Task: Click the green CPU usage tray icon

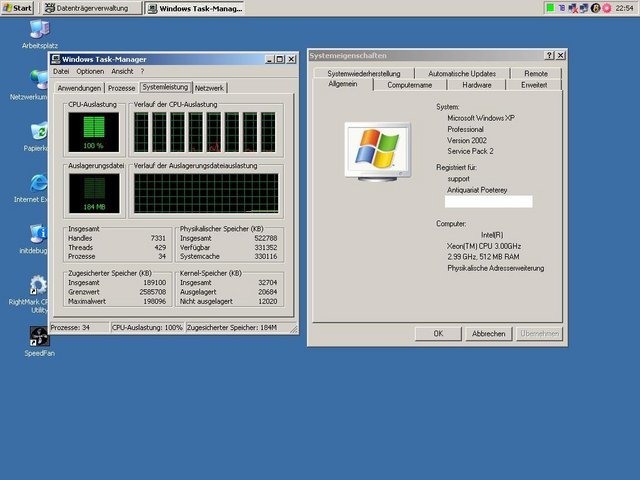Action: [x=550, y=8]
